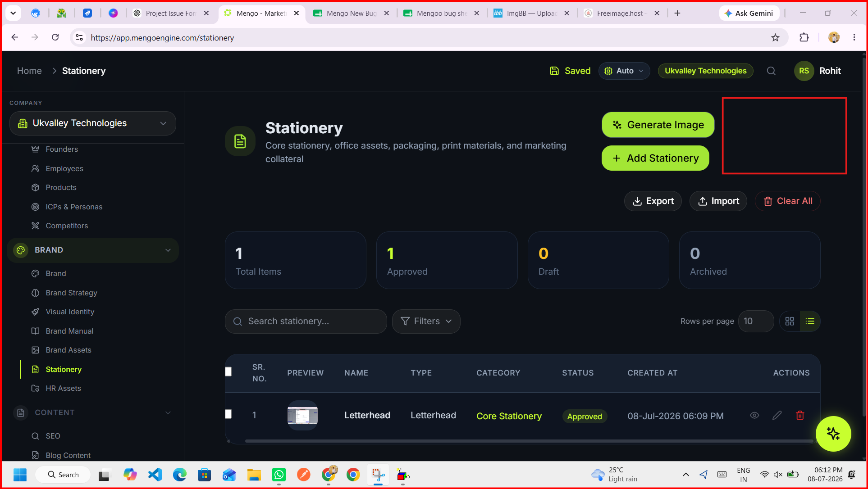Image resolution: width=868 pixels, height=489 pixels.
Task: Click the Ask Gemini button
Action: [x=748, y=13]
